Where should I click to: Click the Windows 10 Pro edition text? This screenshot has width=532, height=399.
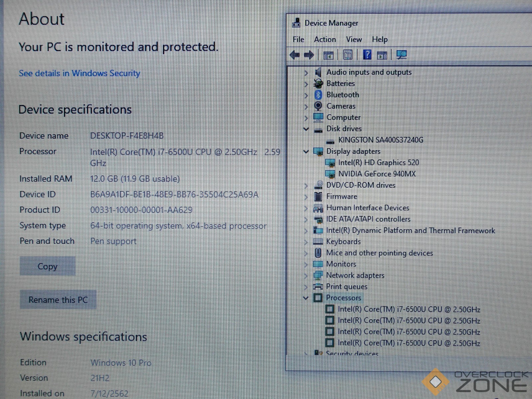coord(121,363)
